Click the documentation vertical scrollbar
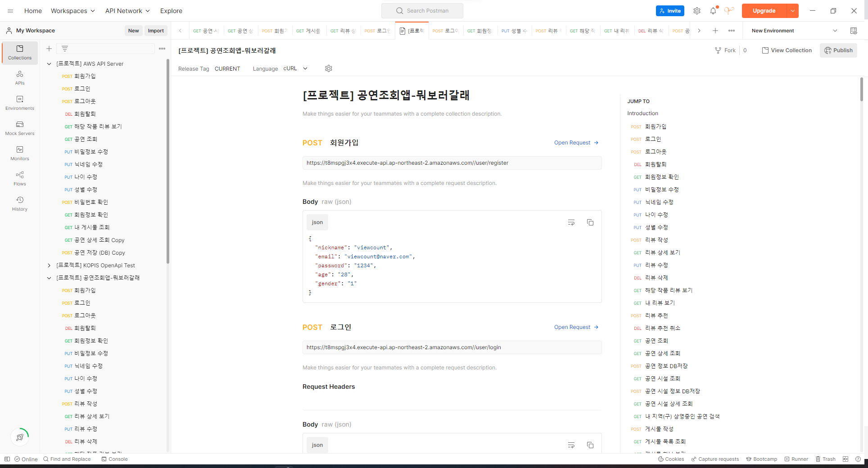 tap(862, 89)
